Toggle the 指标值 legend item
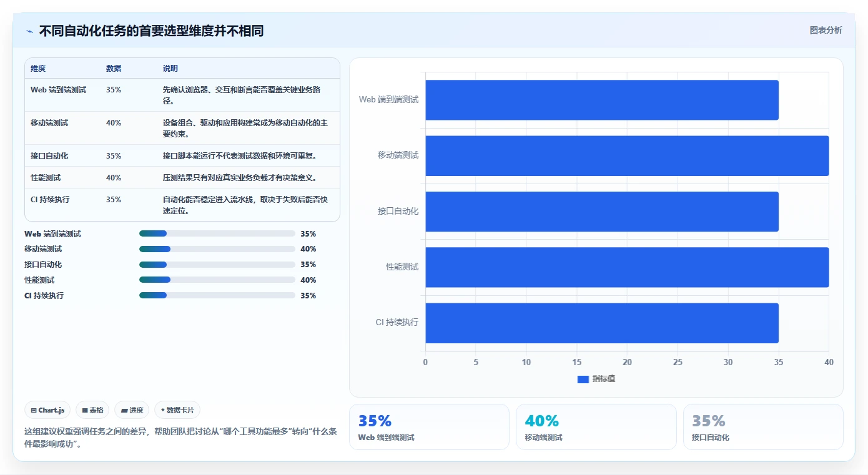The width and height of the screenshot is (868, 475). pos(596,379)
